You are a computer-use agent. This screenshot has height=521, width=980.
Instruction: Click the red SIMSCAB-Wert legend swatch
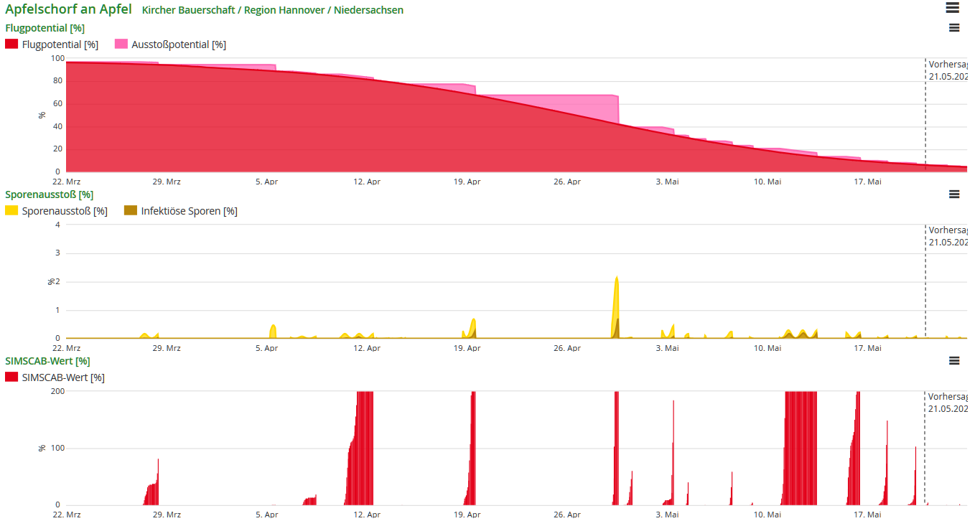pos(11,377)
